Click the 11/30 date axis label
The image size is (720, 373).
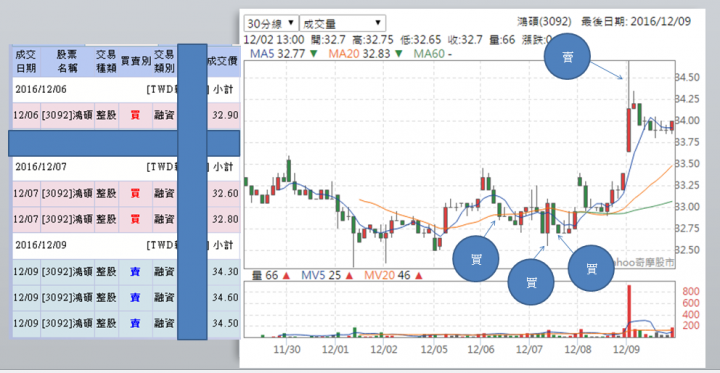tap(287, 350)
